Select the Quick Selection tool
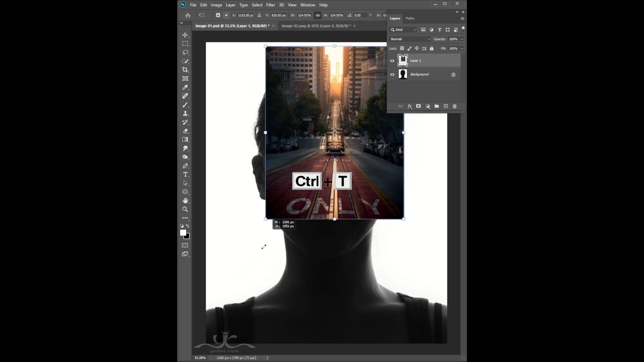Screen dimensions: 644x362 tap(185, 61)
